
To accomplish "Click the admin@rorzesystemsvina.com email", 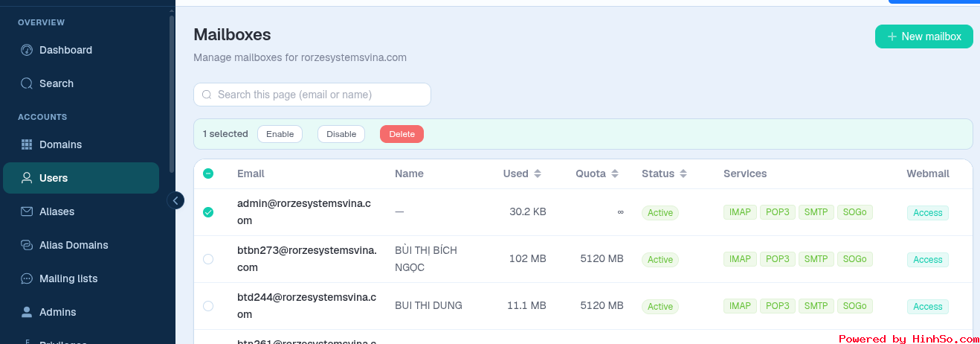I will (x=304, y=212).
